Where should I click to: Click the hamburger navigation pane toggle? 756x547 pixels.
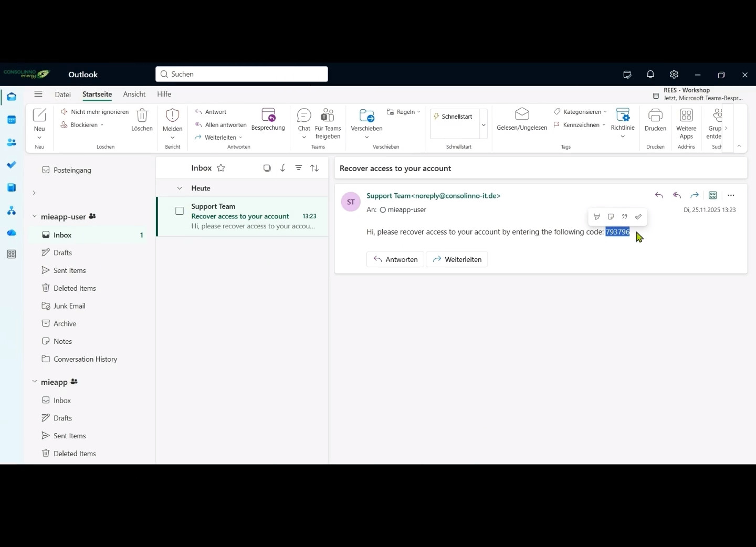pos(38,94)
